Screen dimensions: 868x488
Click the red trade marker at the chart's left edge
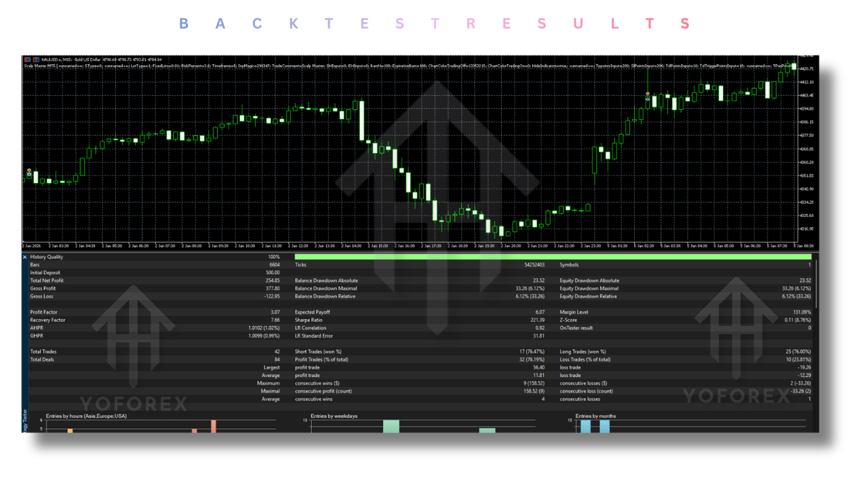tap(28, 170)
